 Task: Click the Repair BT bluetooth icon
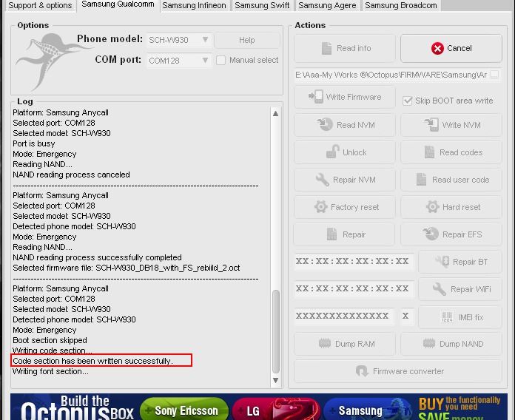[442, 262]
